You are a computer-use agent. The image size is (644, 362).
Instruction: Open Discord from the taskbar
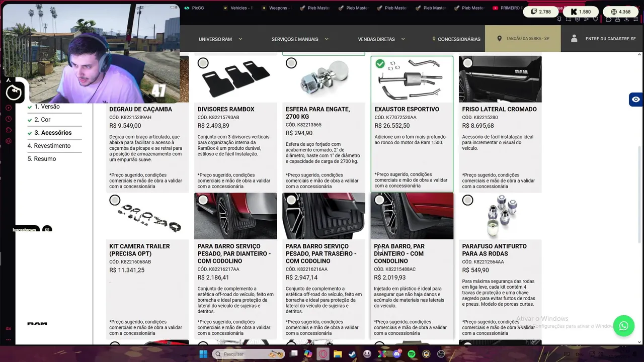[x=397, y=354]
